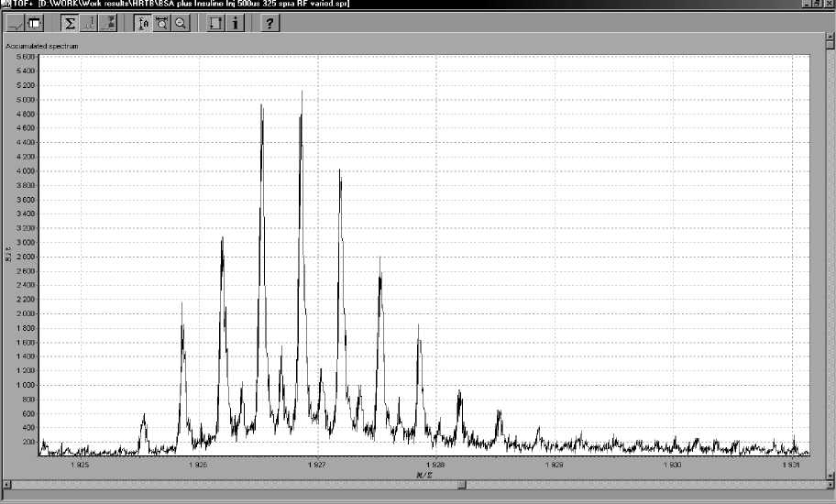Screen dimensions: 836x504
Task: Restore down the TOF+ window
Action: 818,5
